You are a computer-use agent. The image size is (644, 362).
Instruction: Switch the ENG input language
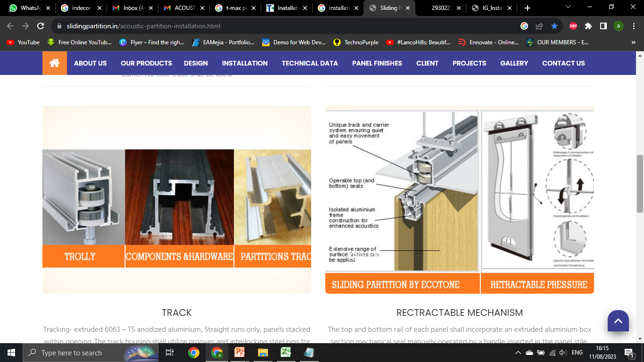(x=577, y=353)
